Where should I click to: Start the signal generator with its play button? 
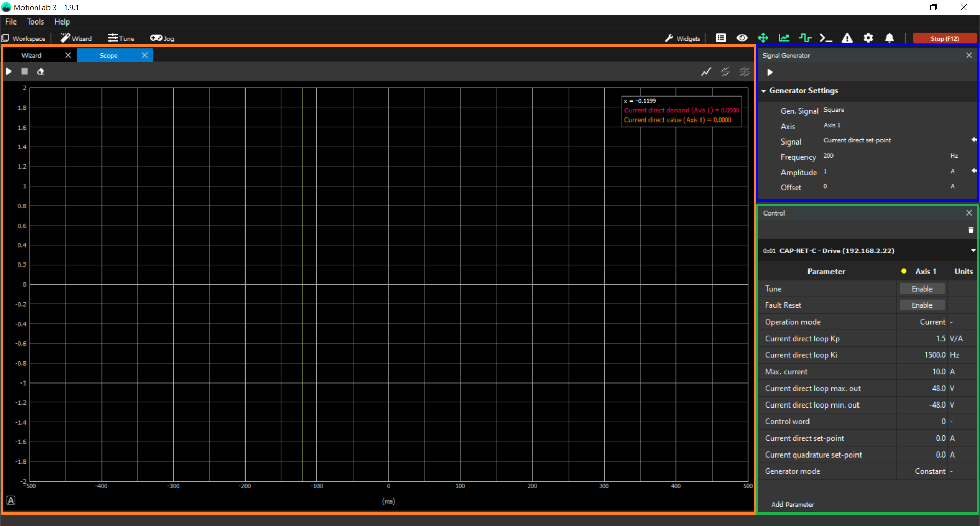click(770, 73)
